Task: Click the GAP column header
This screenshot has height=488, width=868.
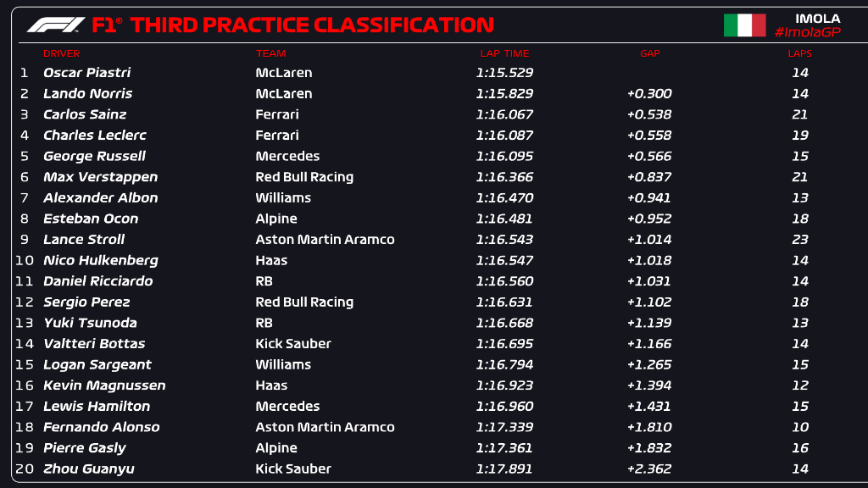Action: tap(650, 53)
